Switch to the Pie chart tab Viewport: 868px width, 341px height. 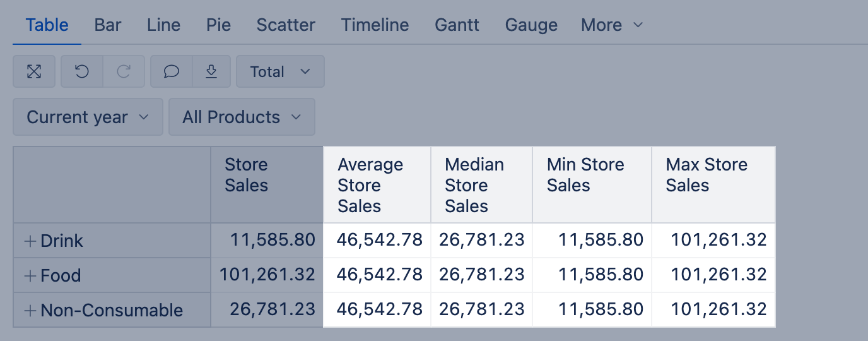point(218,25)
